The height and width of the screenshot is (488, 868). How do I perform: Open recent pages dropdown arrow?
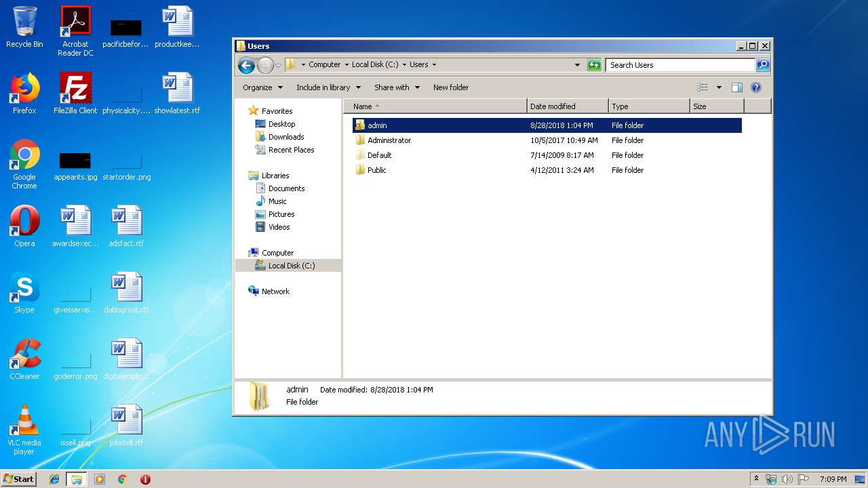click(278, 66)
